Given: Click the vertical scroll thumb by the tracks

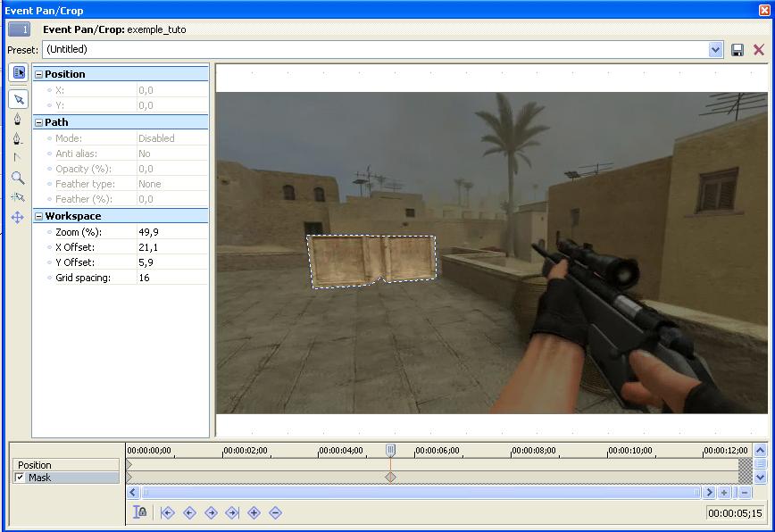Looking at the screenshot, I should point(760,463).
